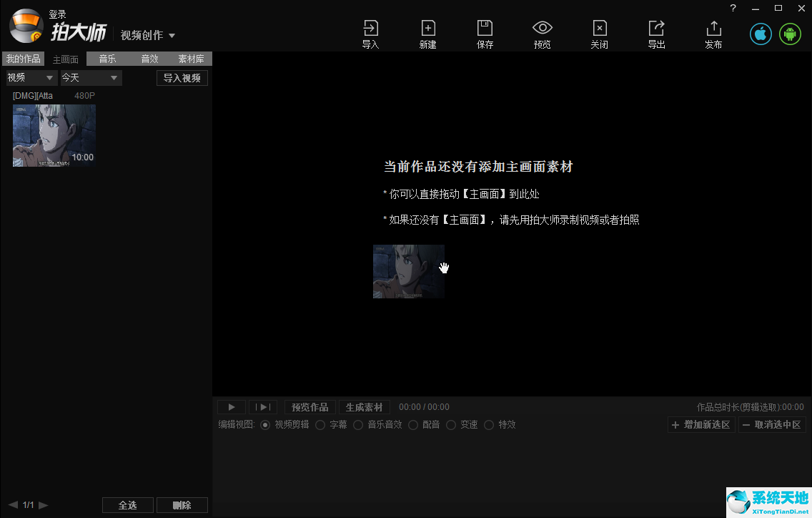Click the 增加新选区 button

pyautogui.click(x=700, y=424)
